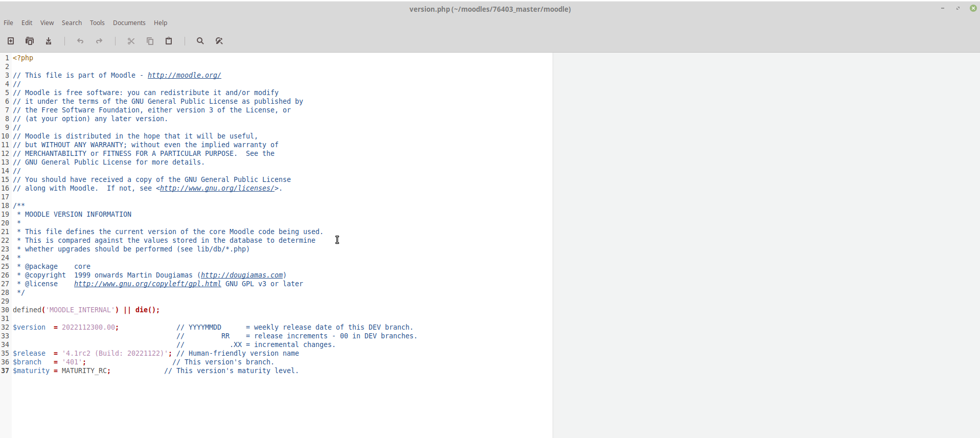
Task: Click the @license docblock tag
Action: coord(41,284)
